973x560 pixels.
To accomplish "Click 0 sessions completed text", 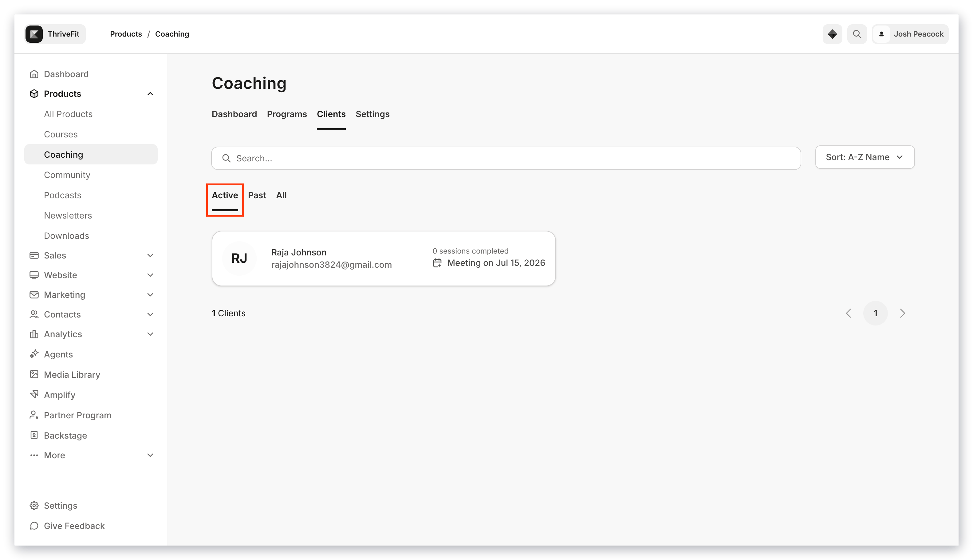I will coord(470,251).
